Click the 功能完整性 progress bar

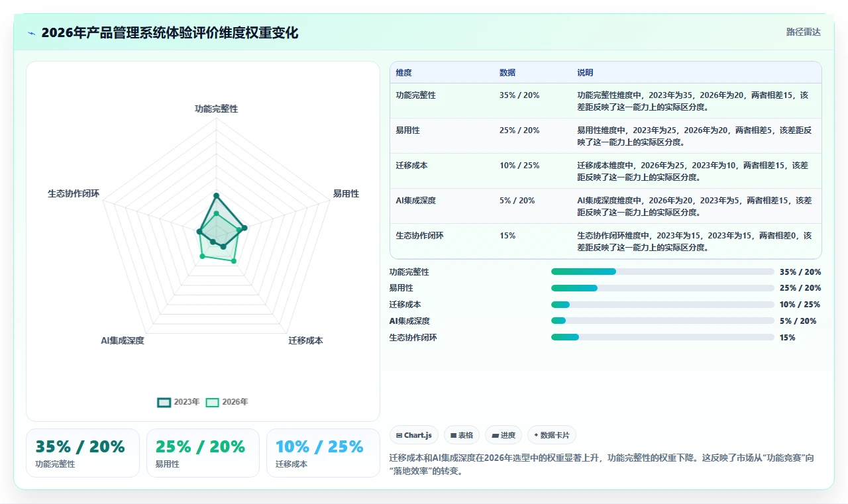point(662,272)
